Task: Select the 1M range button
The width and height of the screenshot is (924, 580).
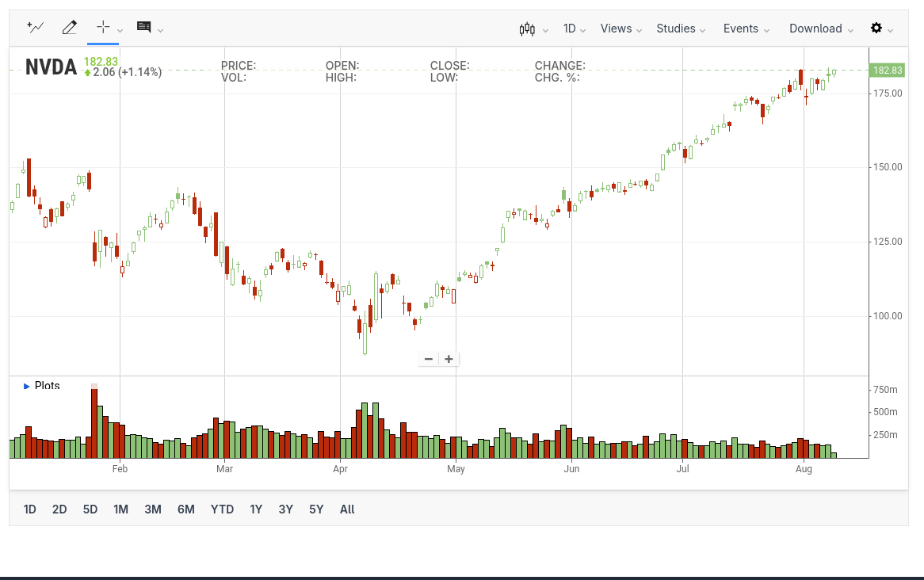Action: pos(120,509)
